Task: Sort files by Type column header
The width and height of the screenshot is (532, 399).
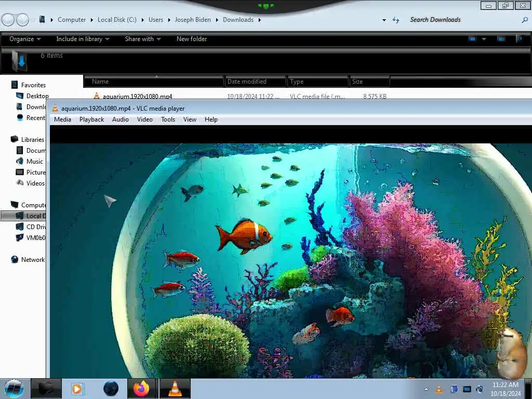Action: tap(318, 82)
